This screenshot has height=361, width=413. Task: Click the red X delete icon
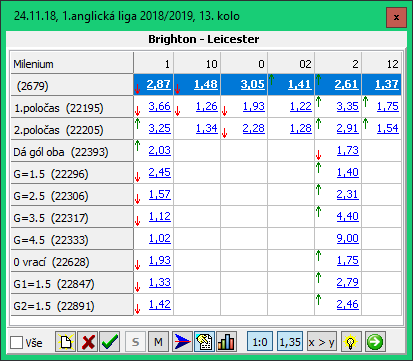[x=88, y=342]
